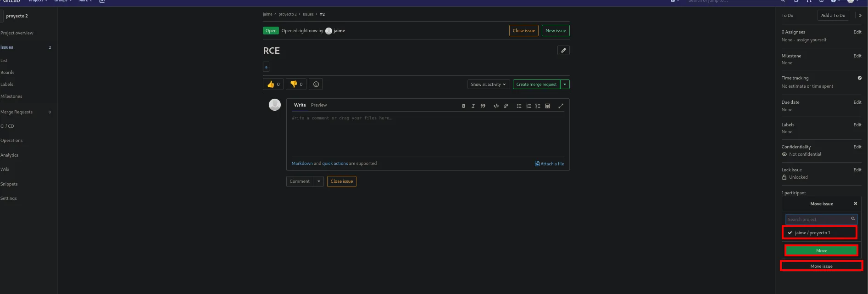This screenshot has height=294, width=868.
Task: Click Create merge request button
Action: click(536, 85)
